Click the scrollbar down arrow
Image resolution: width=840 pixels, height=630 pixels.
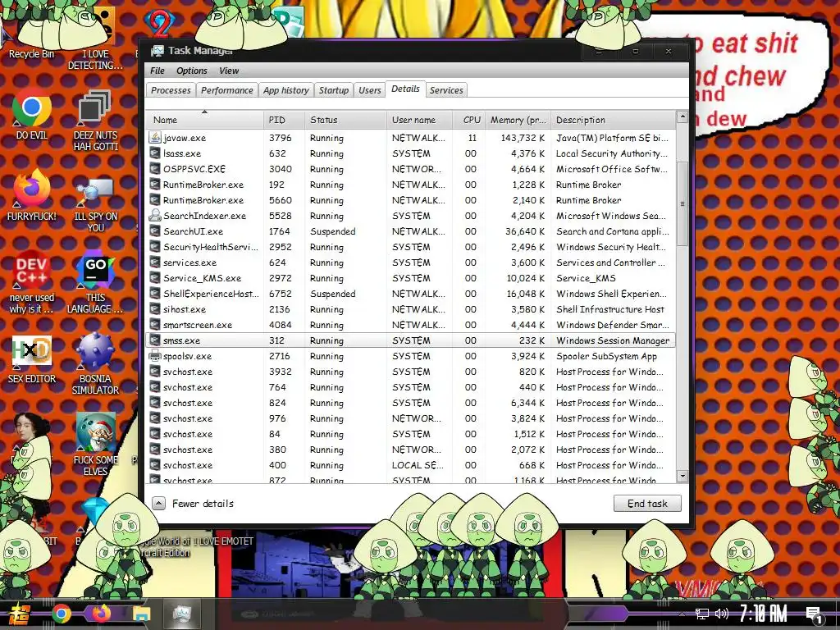pyautogui.click(x=682, y=476)
